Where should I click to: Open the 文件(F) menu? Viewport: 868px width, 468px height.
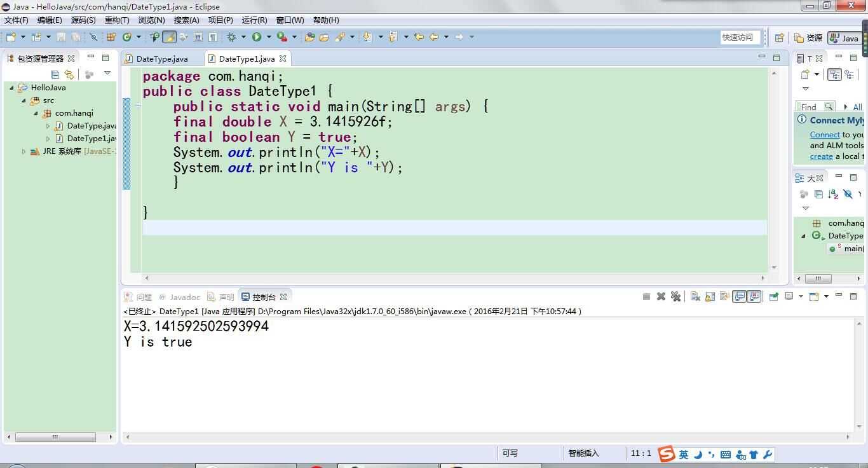[16, 20]
